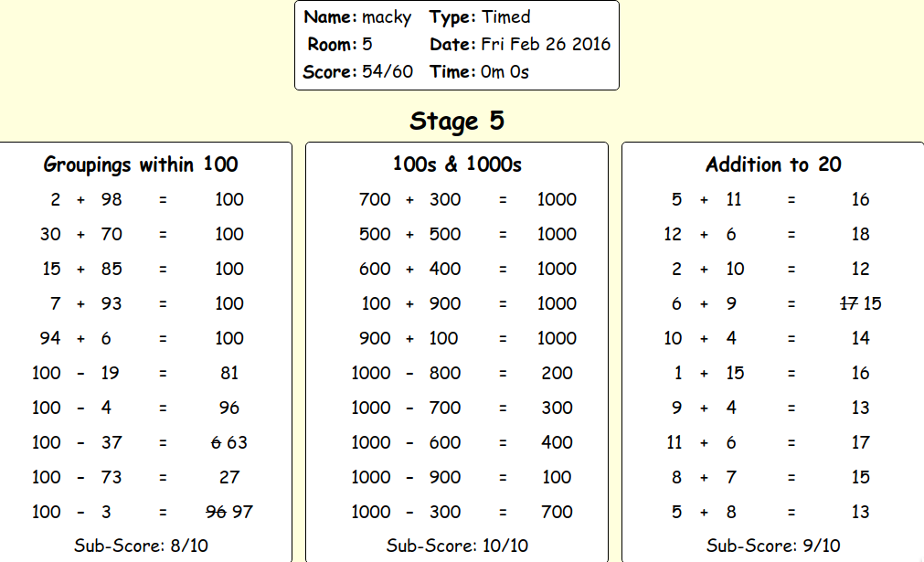
Task: Click the Room value "5" in header
Action: [367, 45]
